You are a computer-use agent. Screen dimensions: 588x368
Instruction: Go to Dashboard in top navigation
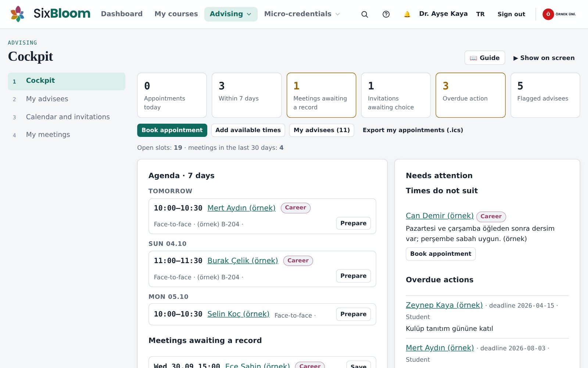click(122, 14)
